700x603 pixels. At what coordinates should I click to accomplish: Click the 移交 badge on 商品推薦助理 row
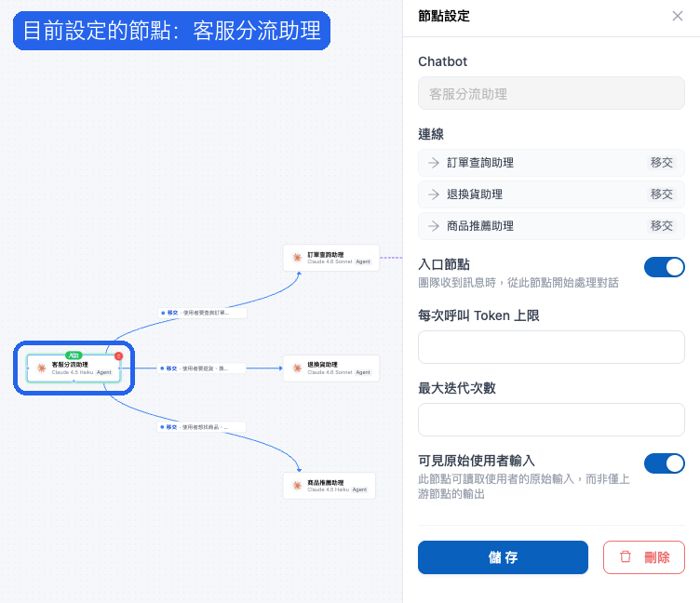pyautogui.click(x=661, y=226)
